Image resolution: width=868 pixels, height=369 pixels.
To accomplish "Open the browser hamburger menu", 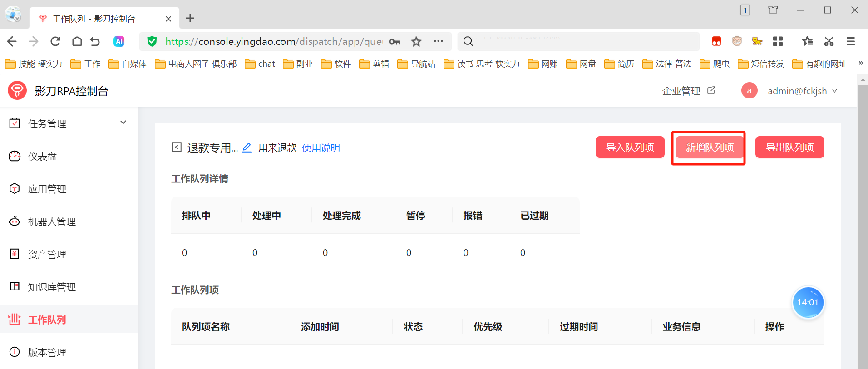I will tap(851, 42).
